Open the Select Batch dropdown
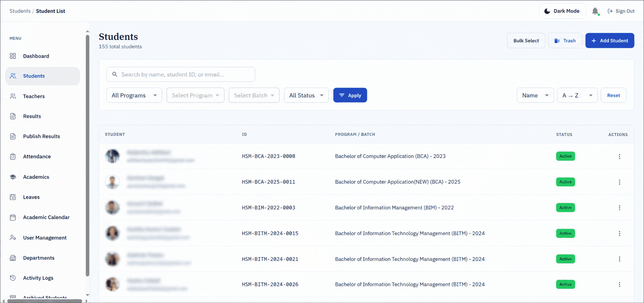 point(254,95)
